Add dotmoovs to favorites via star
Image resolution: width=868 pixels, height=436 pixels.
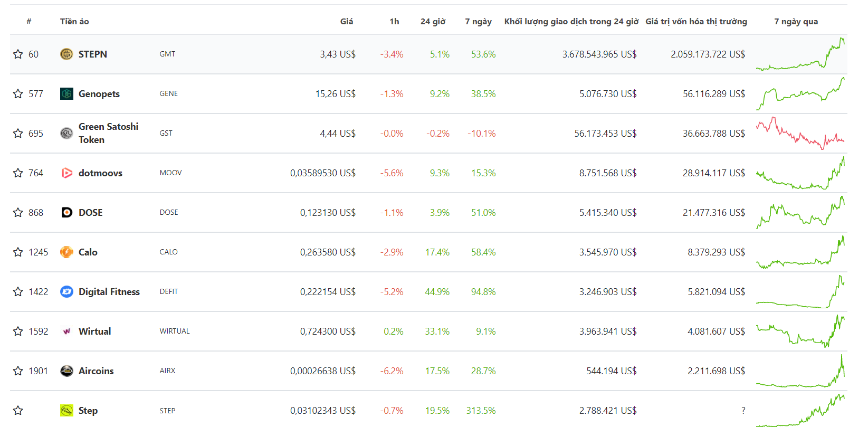[18, 173]
